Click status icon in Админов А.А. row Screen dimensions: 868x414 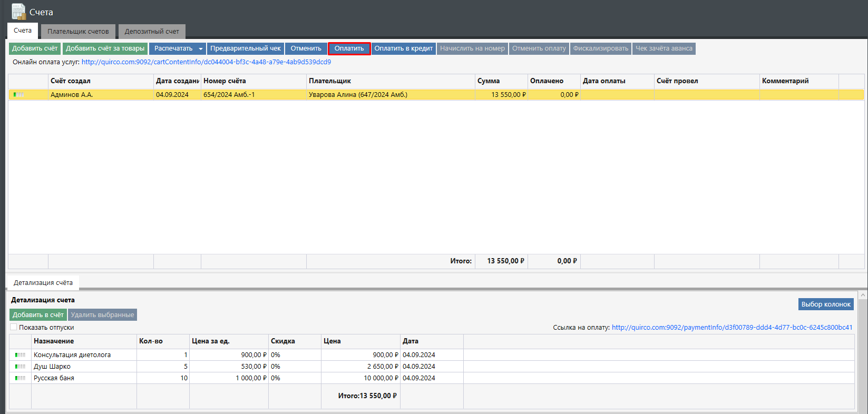[x=19, y=95]
